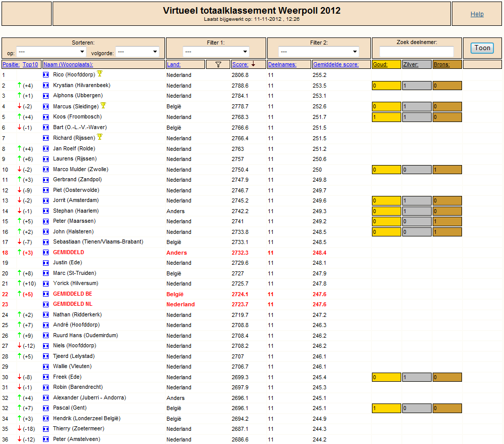
Task: Click the blue icon beside Krystian (Hilvarenbeek)
Action: [x=46, y=86]
